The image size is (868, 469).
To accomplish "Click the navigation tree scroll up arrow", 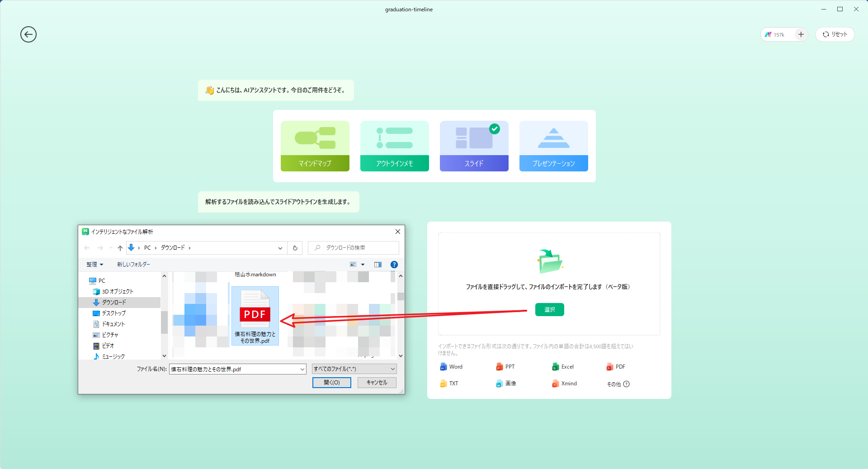I will [x=164, y=276].
